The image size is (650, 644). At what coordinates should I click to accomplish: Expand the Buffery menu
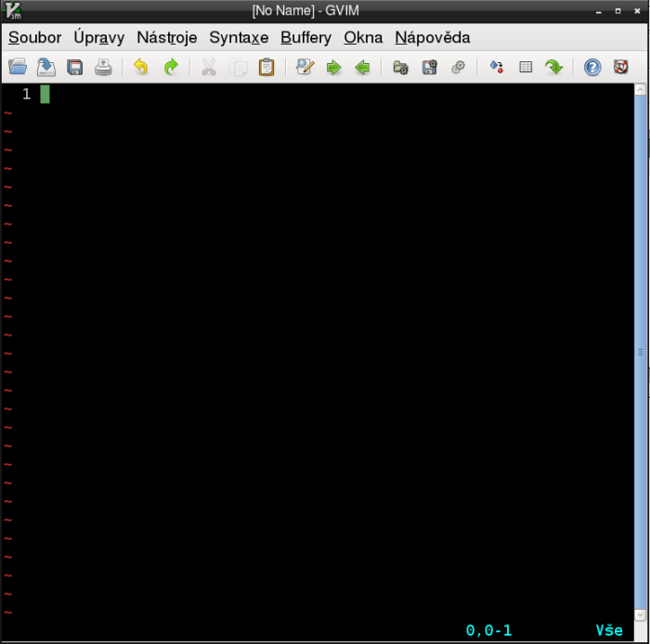pos(305,38)
